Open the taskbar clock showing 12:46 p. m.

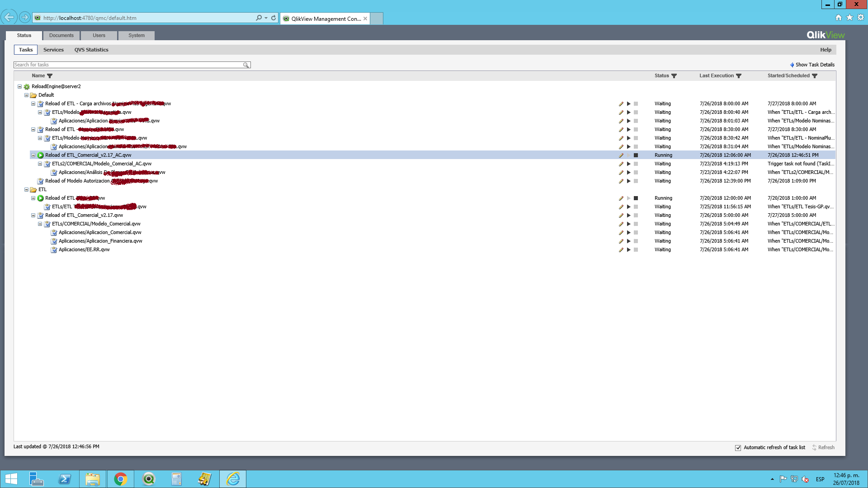point(846,479)
